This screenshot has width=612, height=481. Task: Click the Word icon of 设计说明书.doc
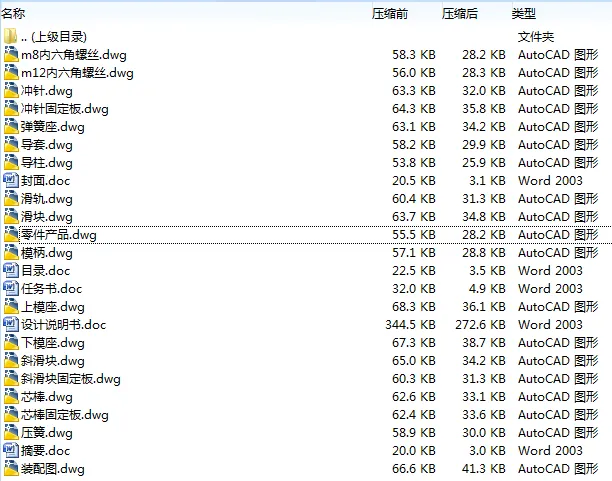[11, 324]
